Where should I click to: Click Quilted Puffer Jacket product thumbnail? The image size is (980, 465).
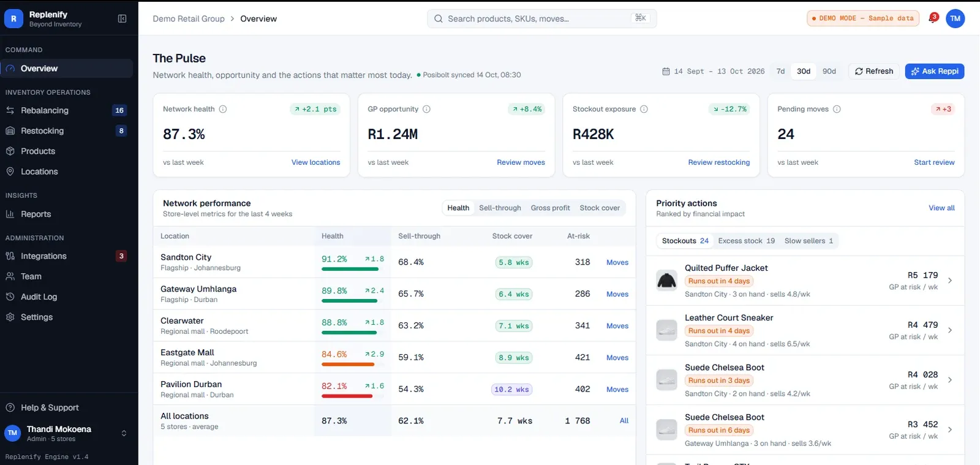666,281
